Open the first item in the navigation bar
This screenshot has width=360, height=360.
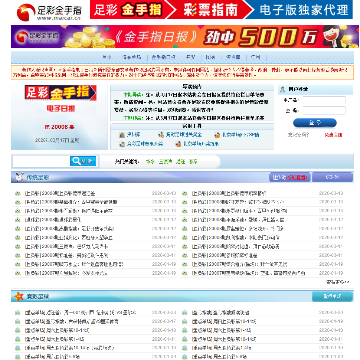tap(107, 57)
